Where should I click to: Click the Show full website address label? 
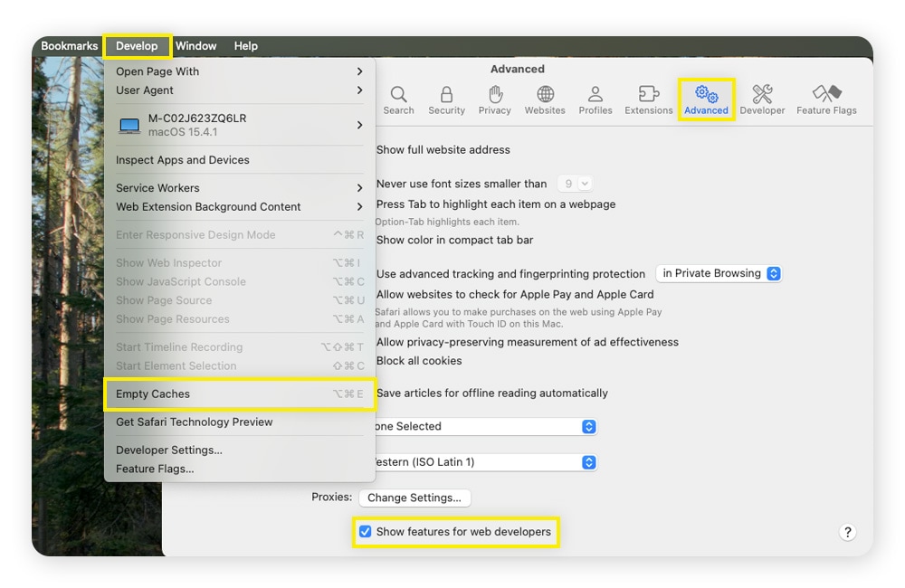443,150
